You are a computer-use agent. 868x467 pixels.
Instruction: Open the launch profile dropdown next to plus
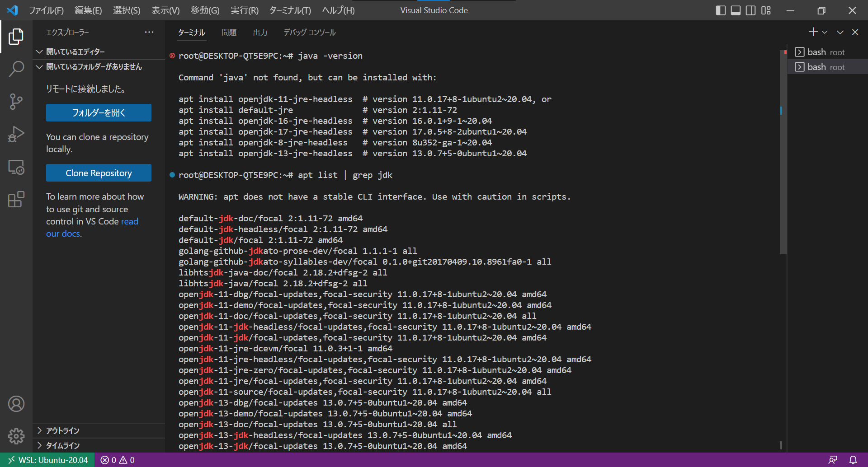click(x=825, y=32)
